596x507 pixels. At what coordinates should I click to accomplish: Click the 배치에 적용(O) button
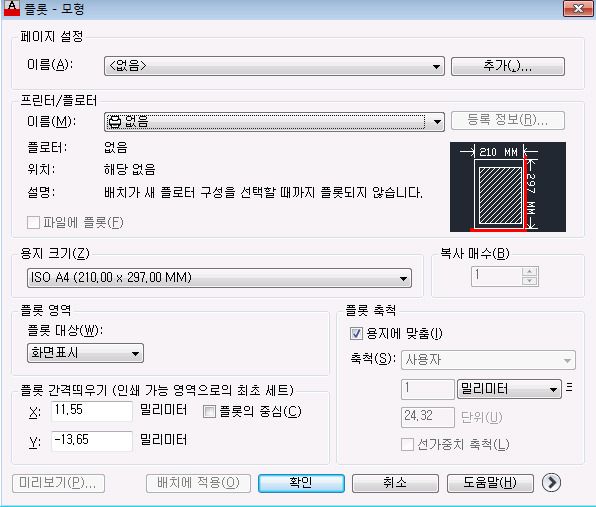pos(198,483)
